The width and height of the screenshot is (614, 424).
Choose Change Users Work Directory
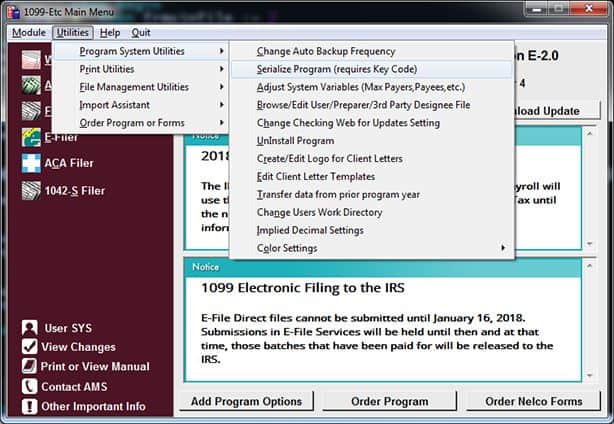click(372, 212)
